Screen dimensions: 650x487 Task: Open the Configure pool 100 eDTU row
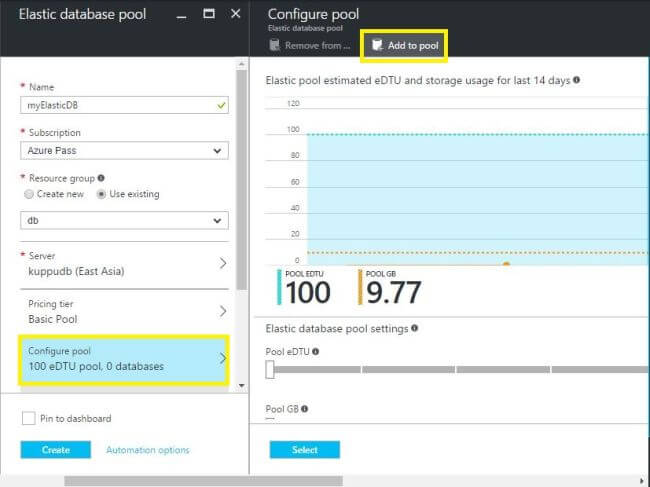point(124,359)
